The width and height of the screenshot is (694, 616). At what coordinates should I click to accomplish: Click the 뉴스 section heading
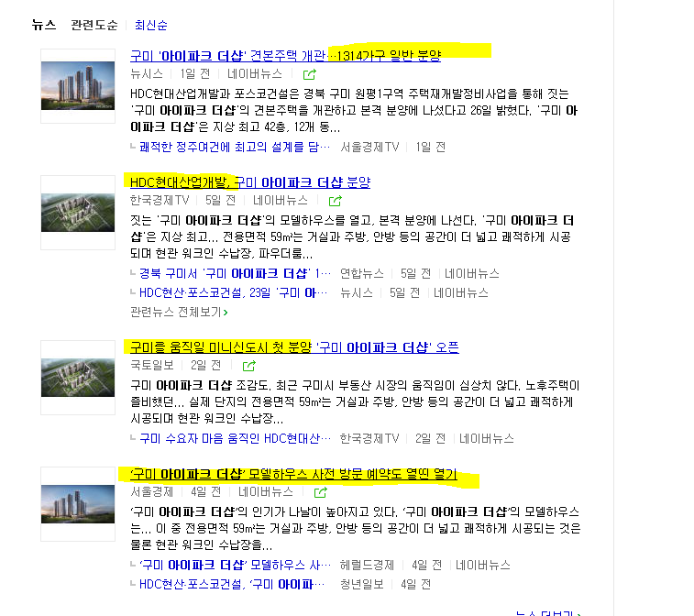click(x=44, y=25)
